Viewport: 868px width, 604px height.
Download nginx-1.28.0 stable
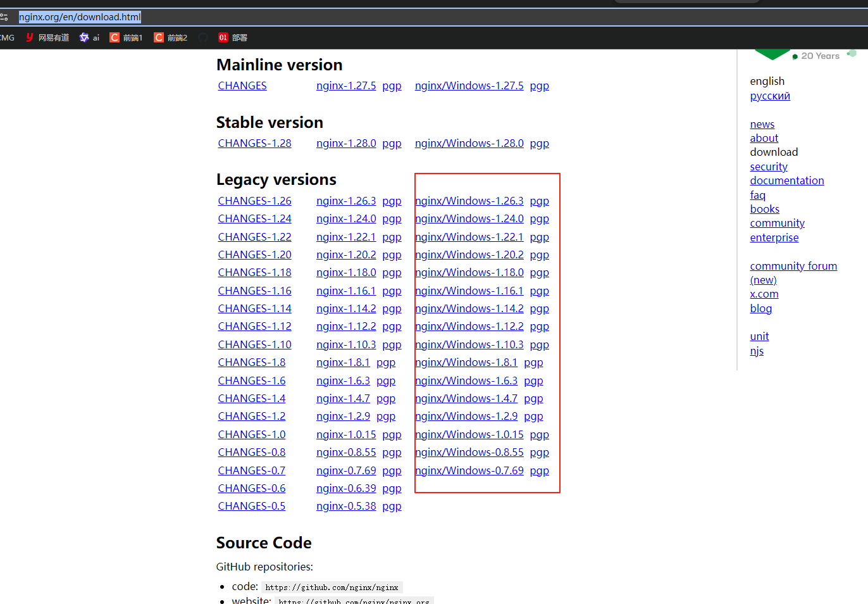click(346, 143)
